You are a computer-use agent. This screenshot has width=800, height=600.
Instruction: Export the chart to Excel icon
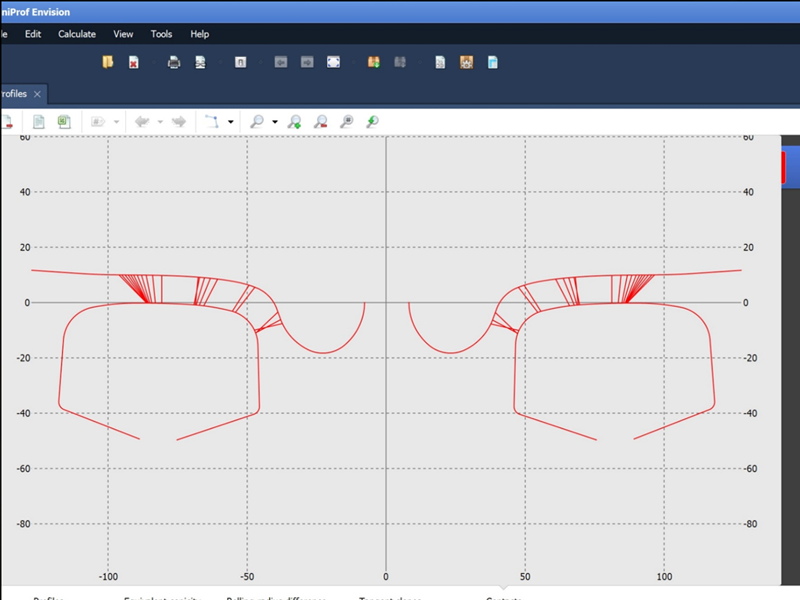[x=64, y=121]
